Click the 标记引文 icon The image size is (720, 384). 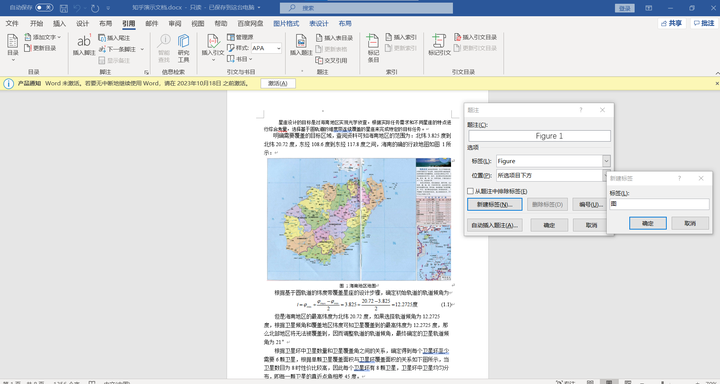tap(439, 41)
